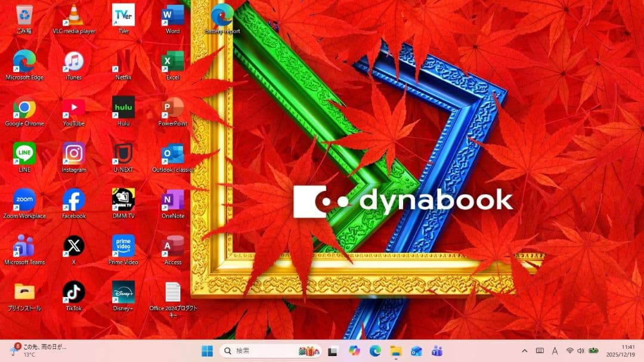Screen dimensions: 644x362
Task: Open the Facebook desktop shortcut
Action: (x=74, y=203)
